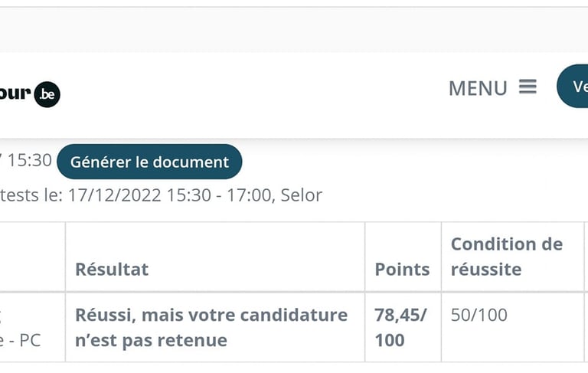Click the black .be logo badge
Image resolution: width=588 pixels, height=373 pixels.
pos(47,95)
